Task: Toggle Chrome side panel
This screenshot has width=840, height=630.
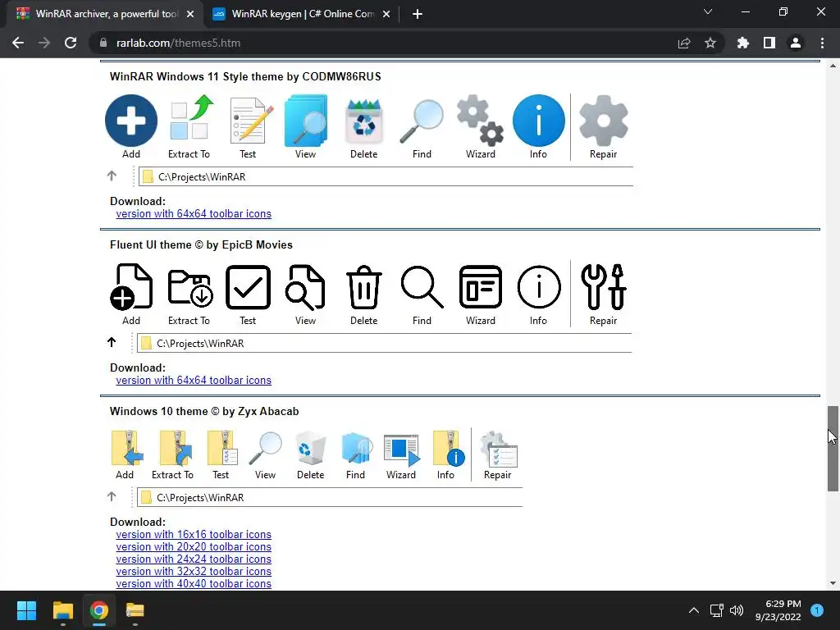Action: [769, 43]
